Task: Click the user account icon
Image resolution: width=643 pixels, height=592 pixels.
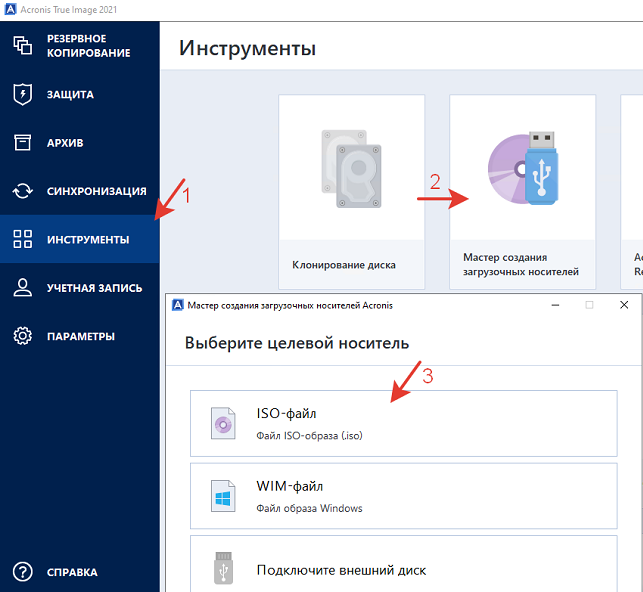Action: 23,287
